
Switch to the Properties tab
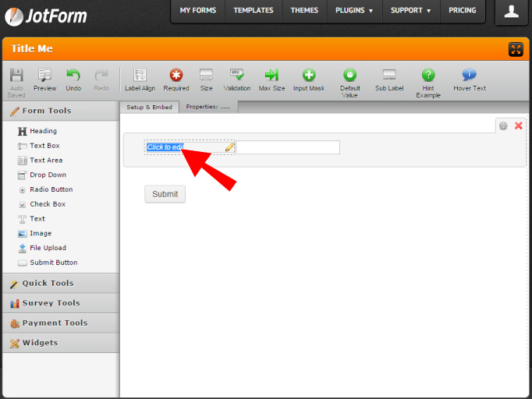pyautogui.click(x=208, y=107)
